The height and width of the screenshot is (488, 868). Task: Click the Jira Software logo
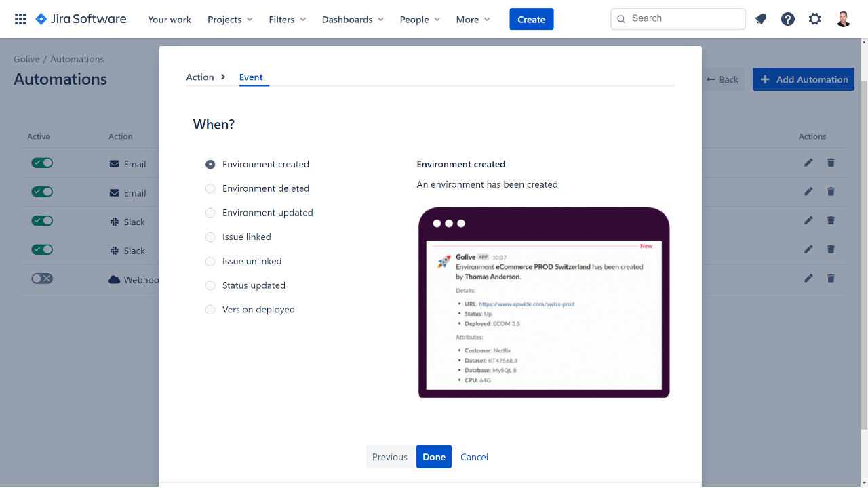[x=81, y=19]
